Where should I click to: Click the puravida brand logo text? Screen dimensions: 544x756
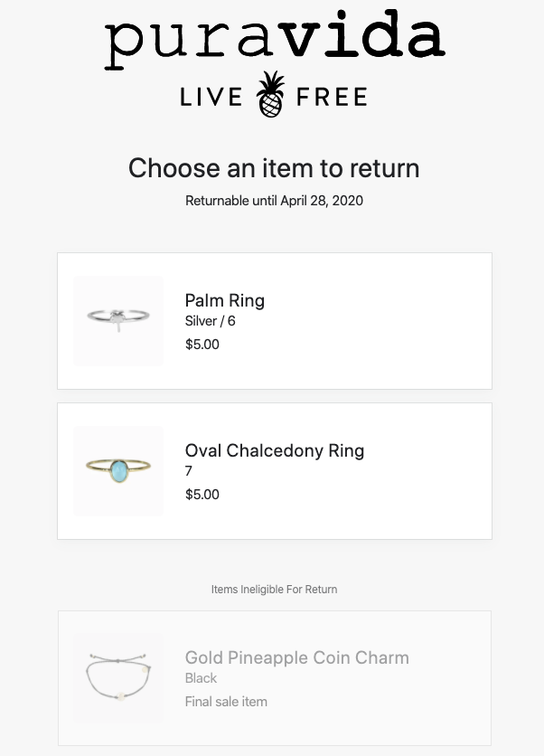[275, 40]
